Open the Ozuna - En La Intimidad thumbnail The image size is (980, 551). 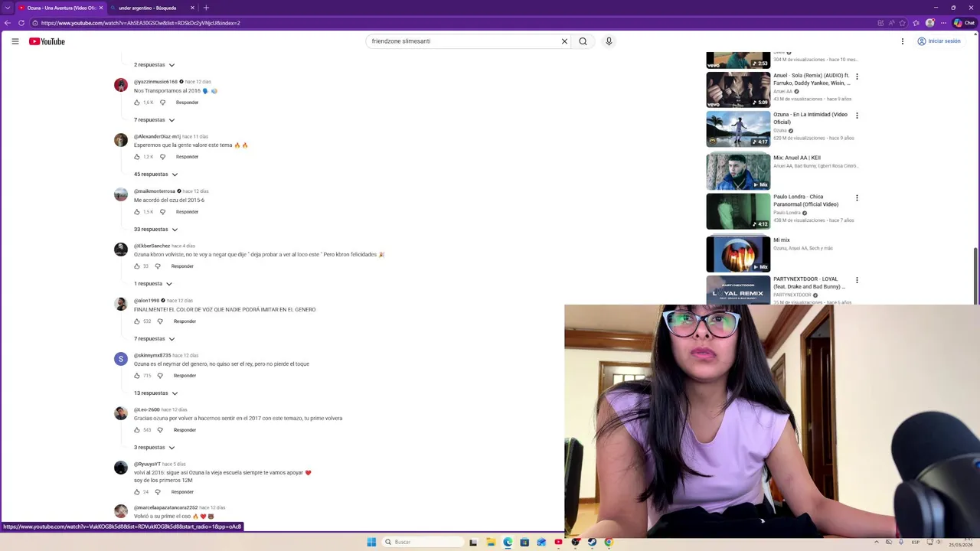pos(738,129)
